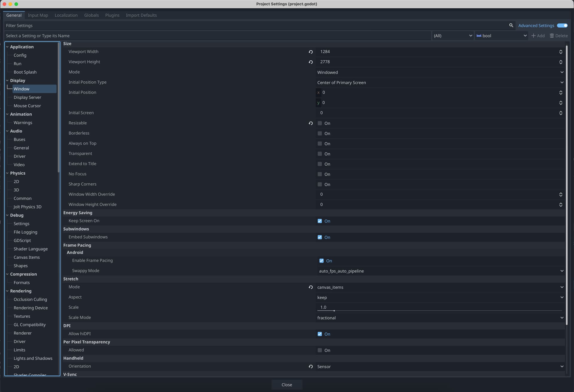Switch to the Input Map tab
This screenshot has height=392, width=574.
[38, 15]
